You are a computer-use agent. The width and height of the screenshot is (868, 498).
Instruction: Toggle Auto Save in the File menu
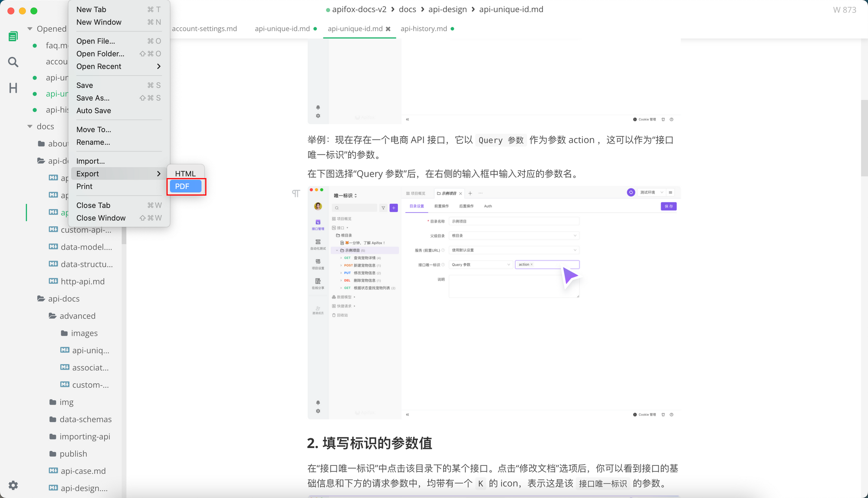94,111
